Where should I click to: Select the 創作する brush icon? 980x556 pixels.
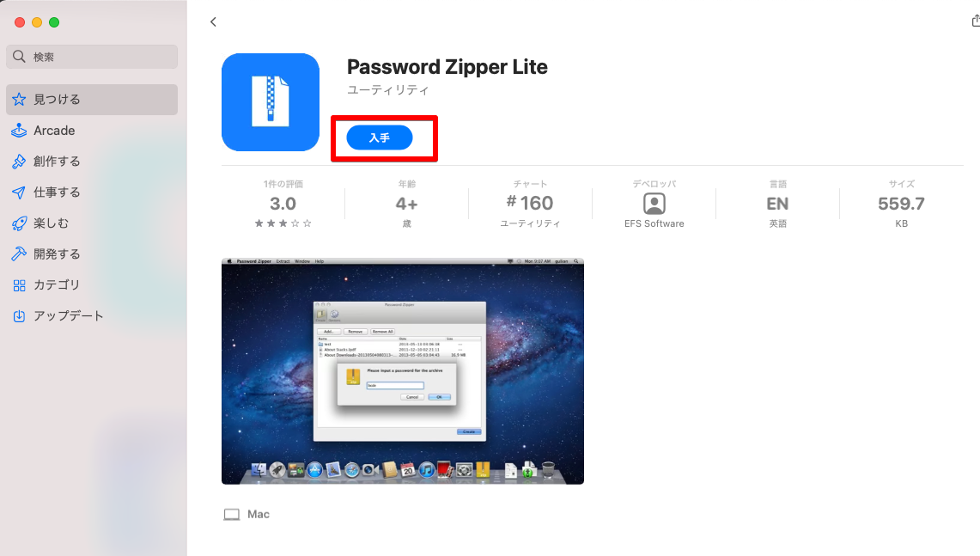(x=20, y=162)
